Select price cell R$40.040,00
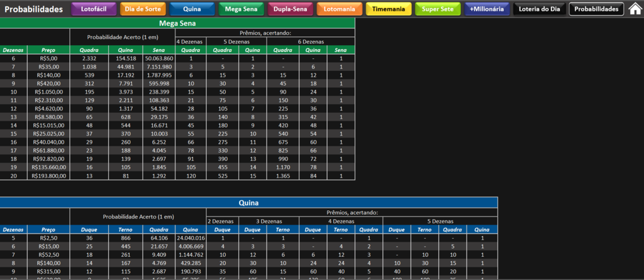The width and height of the screenshot is (644, 280). 49,142
